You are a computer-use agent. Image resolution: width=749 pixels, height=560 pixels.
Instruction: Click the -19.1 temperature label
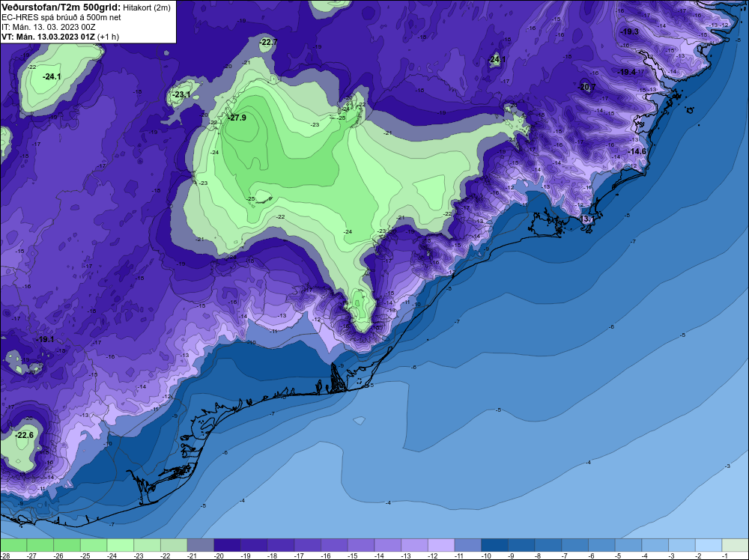tap(46, 339)
